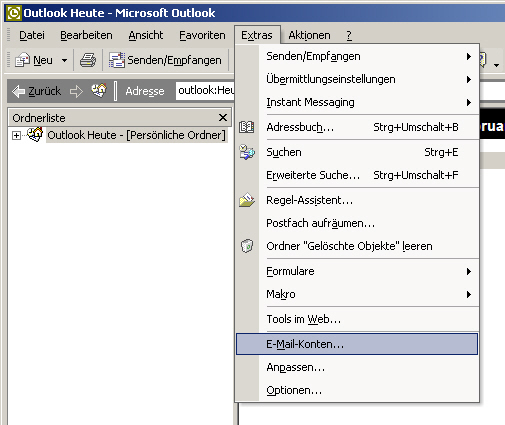The image size is (505, 425).
Task: Click the Outlook Heute home icon in address bar
Action: [x=99, y=90]
